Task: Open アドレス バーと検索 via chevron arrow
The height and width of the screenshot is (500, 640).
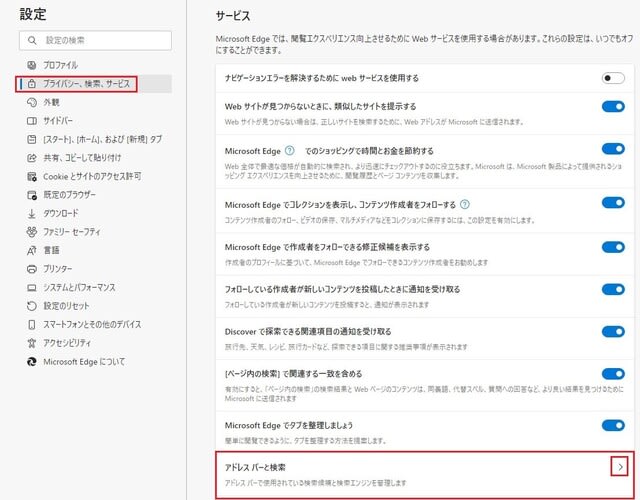Action: click(x=620, y=467)
